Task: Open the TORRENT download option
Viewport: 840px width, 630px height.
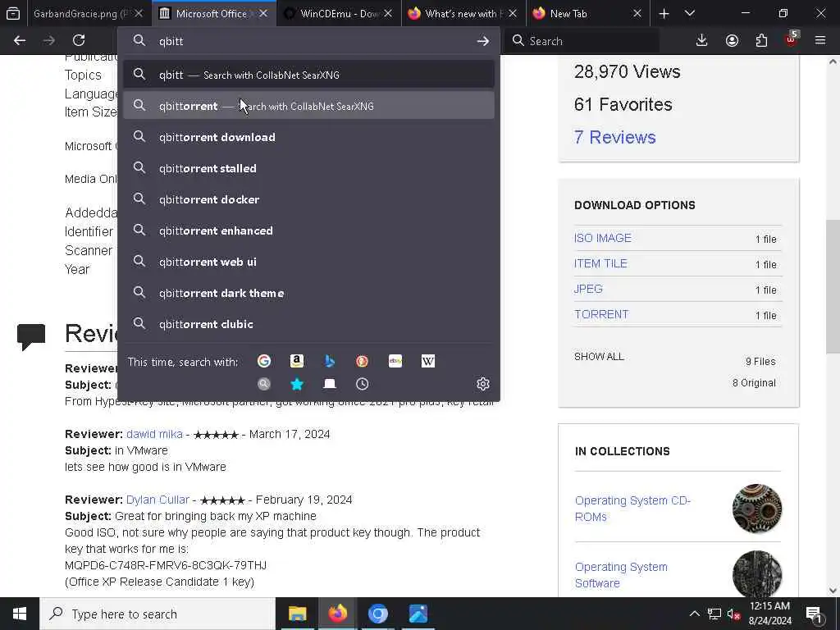Action: tap(601, 314)
